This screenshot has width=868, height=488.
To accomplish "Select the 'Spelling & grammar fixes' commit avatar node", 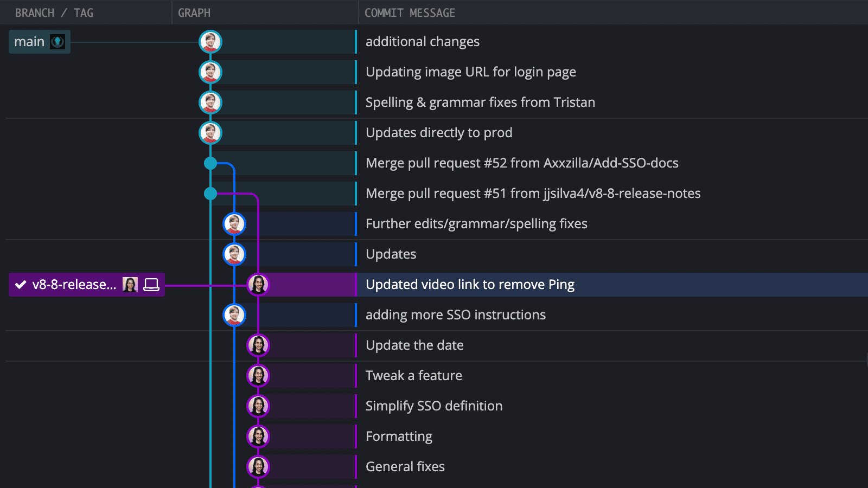I will (210, 102).
